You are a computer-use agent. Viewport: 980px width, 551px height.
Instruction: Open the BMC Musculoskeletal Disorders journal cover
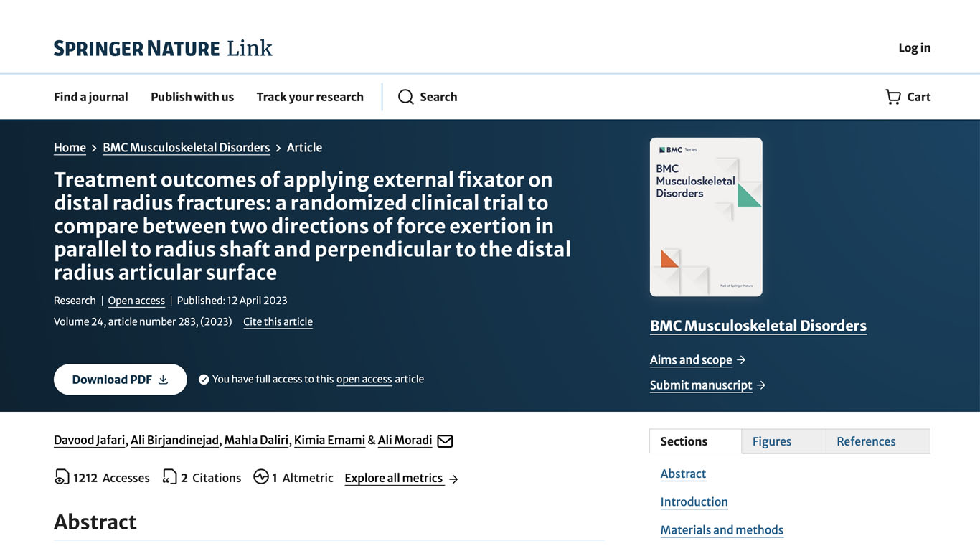point(706,217)
